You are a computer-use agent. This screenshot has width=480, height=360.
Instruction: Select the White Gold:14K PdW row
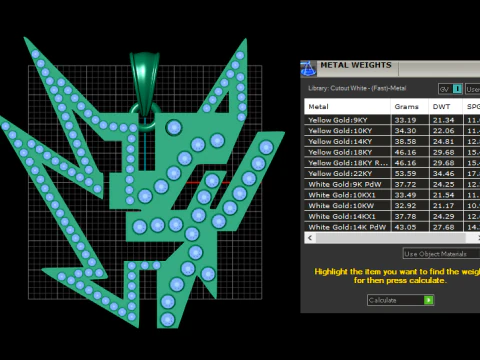point(392,227)
